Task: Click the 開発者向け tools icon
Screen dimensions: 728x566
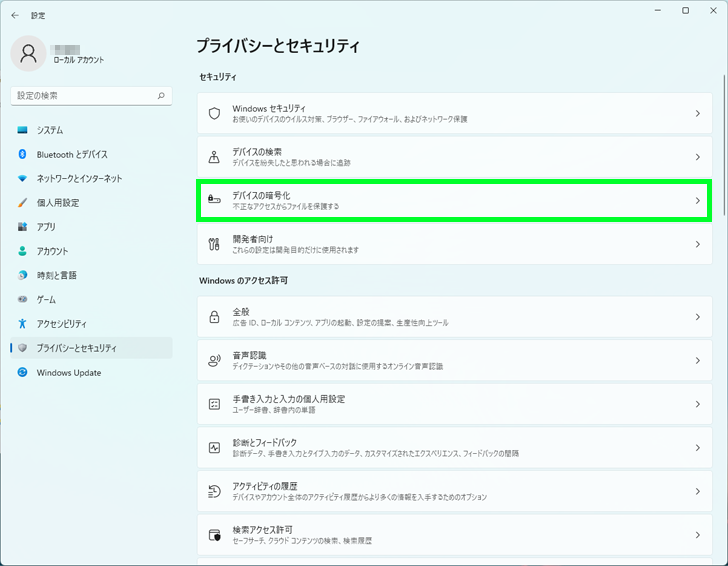Action: tap(214, 244)
